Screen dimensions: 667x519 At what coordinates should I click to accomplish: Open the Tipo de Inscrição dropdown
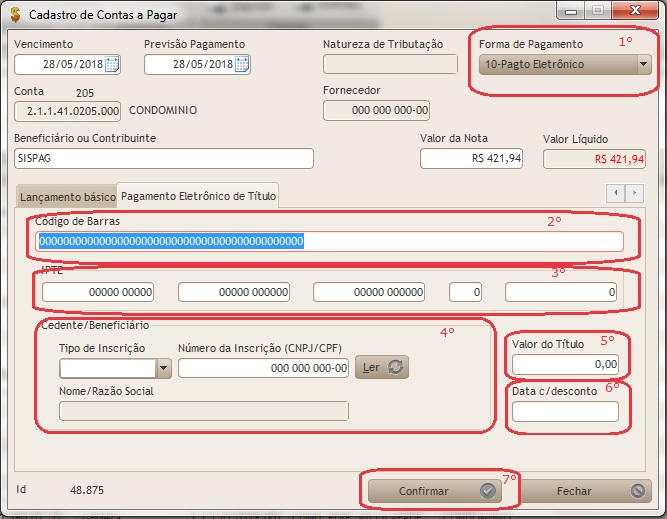click(163, 368)
